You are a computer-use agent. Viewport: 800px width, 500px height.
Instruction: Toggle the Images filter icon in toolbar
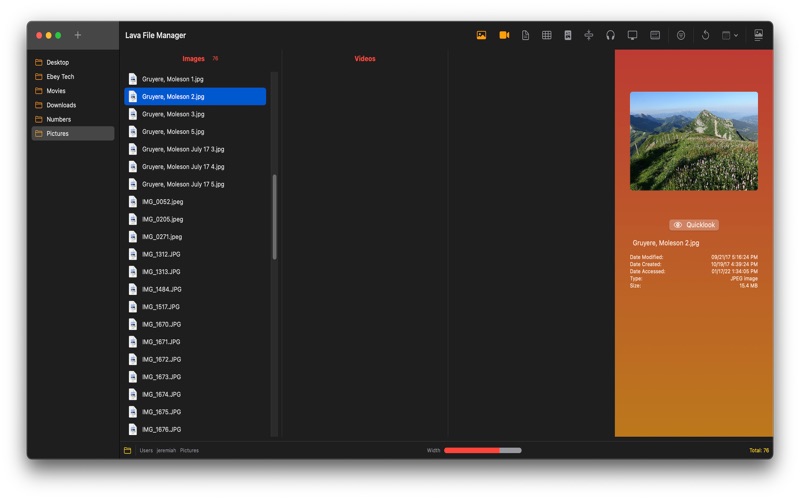point(481,35)
